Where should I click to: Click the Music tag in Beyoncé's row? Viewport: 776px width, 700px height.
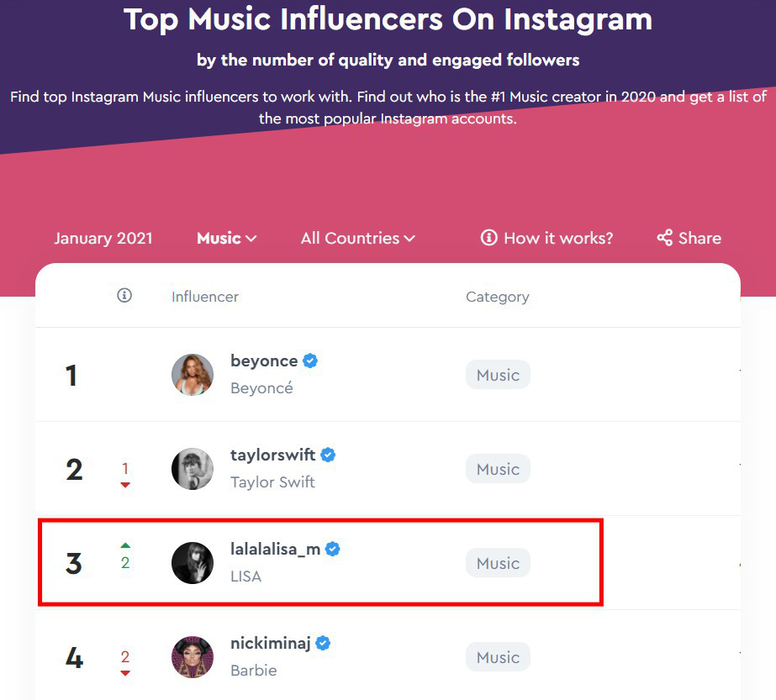(498, 375)
